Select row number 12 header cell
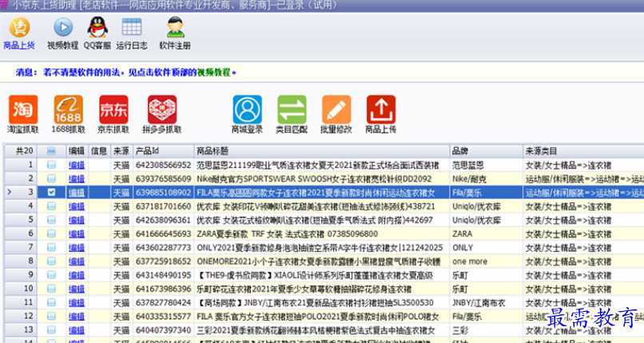The width and height of the screenshot is (644, 343). 21,317
